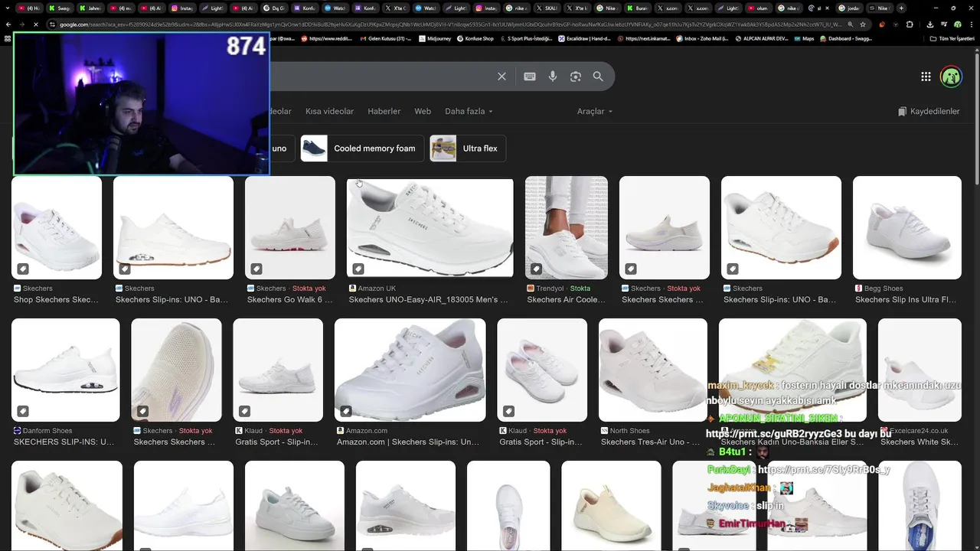The height and width of the screenshot is (551, 980).
Task: Open search by image (Lens) icon
Action: click(576, 77)
